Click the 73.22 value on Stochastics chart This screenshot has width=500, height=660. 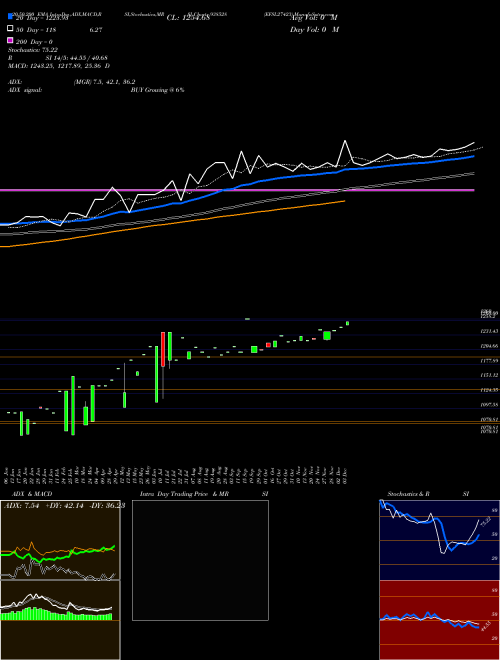[x=485, y=521]
